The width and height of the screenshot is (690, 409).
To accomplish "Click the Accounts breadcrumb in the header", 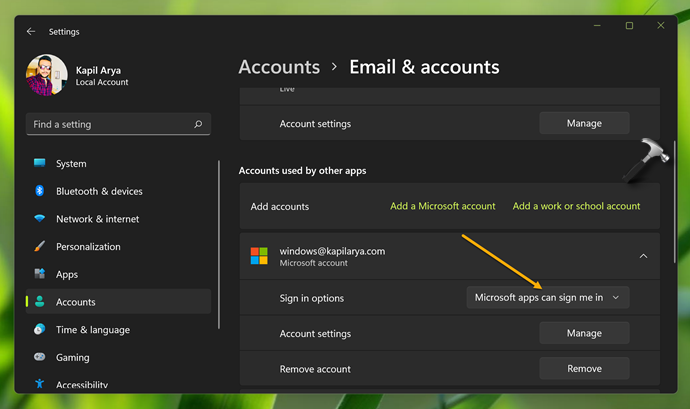I will [279, 68].
